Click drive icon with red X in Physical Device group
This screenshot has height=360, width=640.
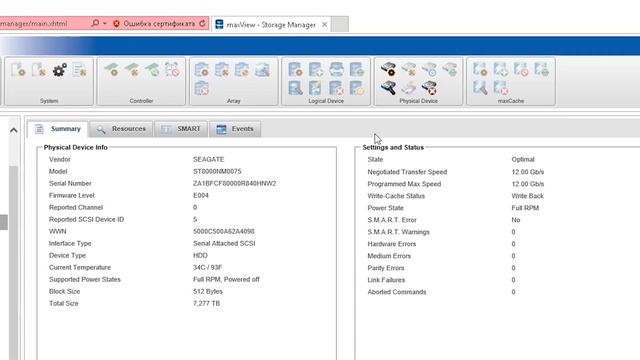429,88
